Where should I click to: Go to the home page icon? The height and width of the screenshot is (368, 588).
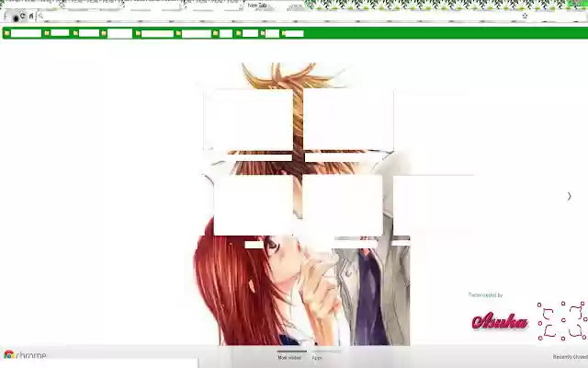[31, 16]
